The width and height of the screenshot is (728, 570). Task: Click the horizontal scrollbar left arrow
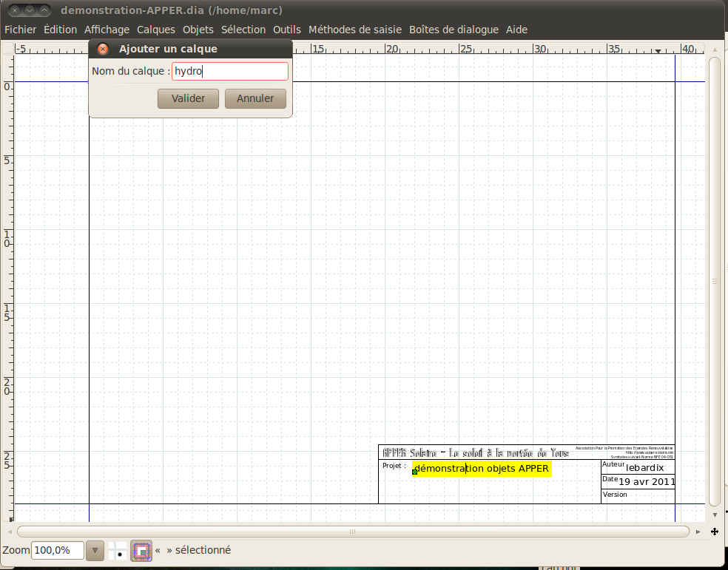pos(10,531)
